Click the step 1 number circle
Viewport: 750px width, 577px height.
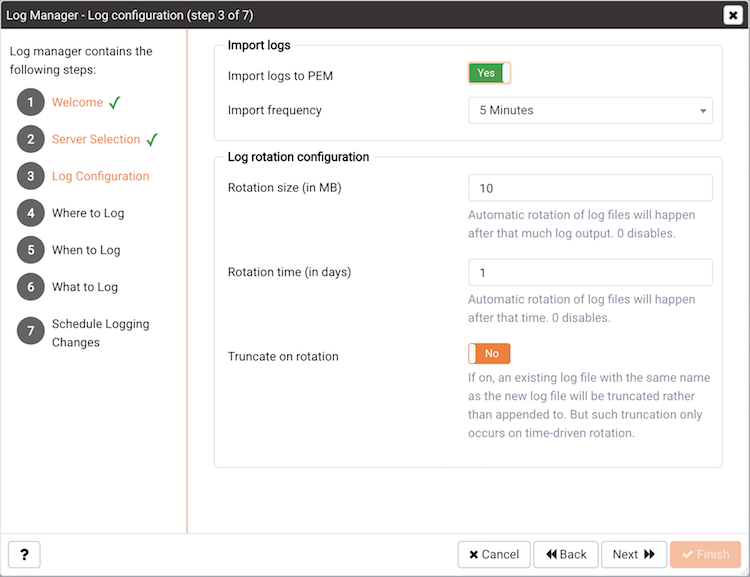31,102
